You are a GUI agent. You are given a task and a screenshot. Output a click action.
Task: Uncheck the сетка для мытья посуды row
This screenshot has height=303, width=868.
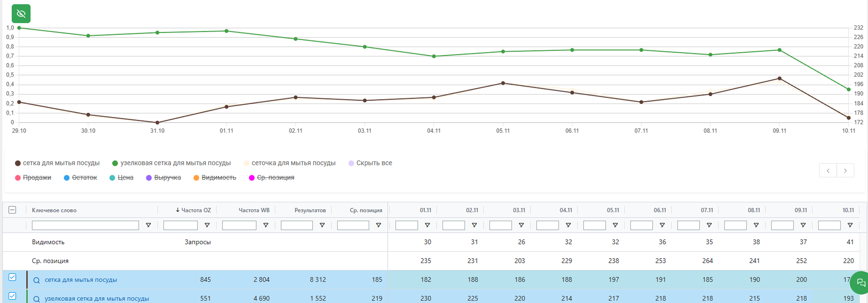tap(12, 277)
